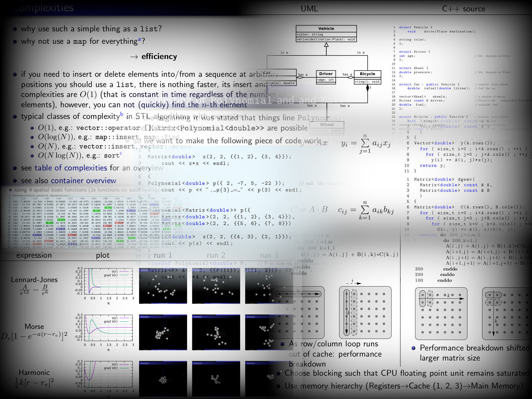Open the Harmonic run 1 animation
Viewport: 532px width, 399px height.
163,379
